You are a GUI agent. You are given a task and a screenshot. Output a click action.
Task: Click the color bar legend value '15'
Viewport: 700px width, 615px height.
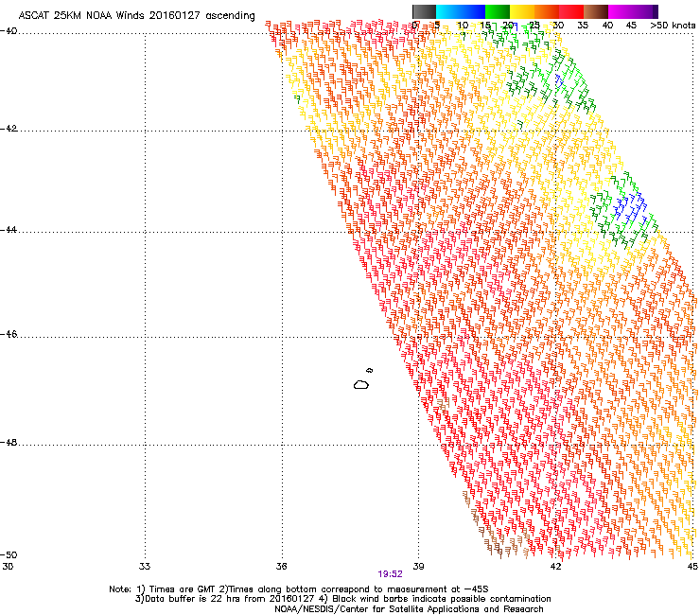(485, 26)
